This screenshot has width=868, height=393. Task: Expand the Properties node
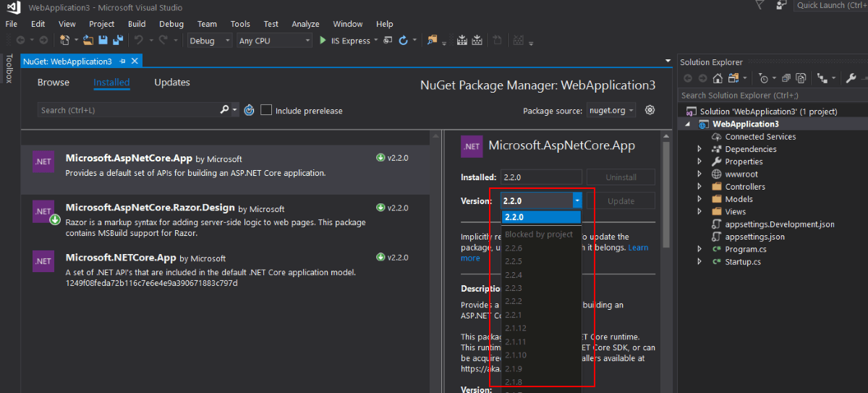[x=699, y=161]
